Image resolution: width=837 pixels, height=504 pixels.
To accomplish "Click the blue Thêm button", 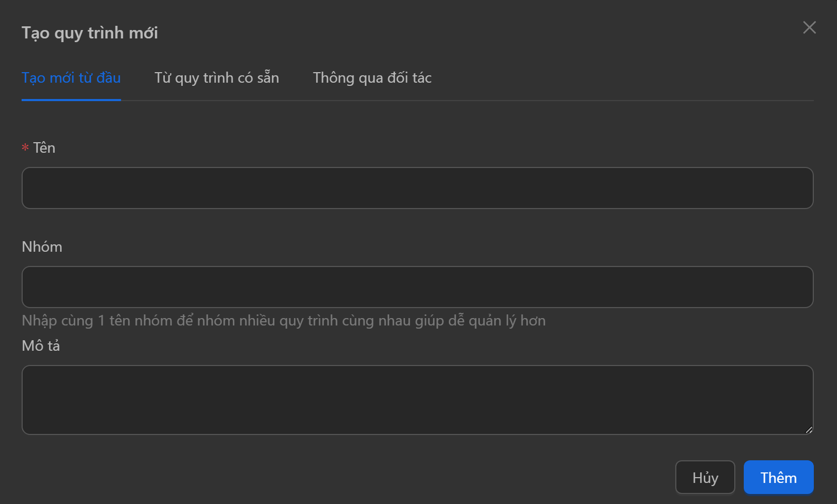I will coord(778,477).
